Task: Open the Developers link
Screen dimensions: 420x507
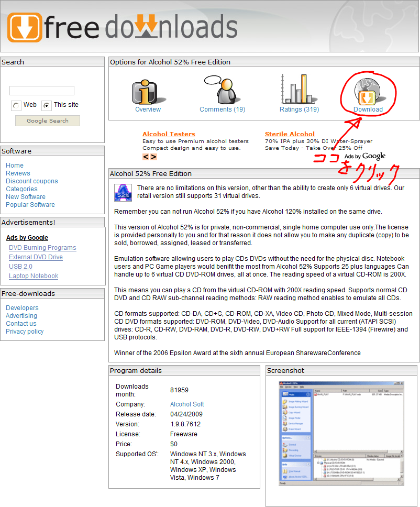Action: [22, 308]
